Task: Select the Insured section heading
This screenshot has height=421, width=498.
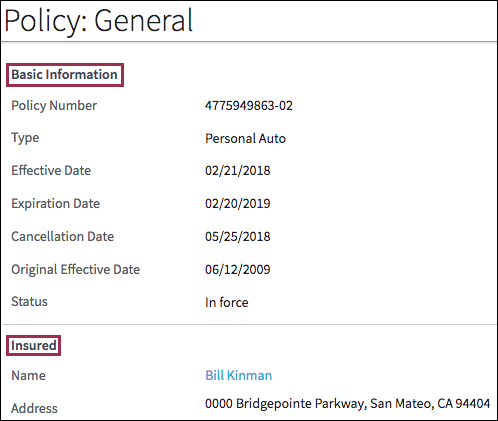Action: (x=34, y=345)
